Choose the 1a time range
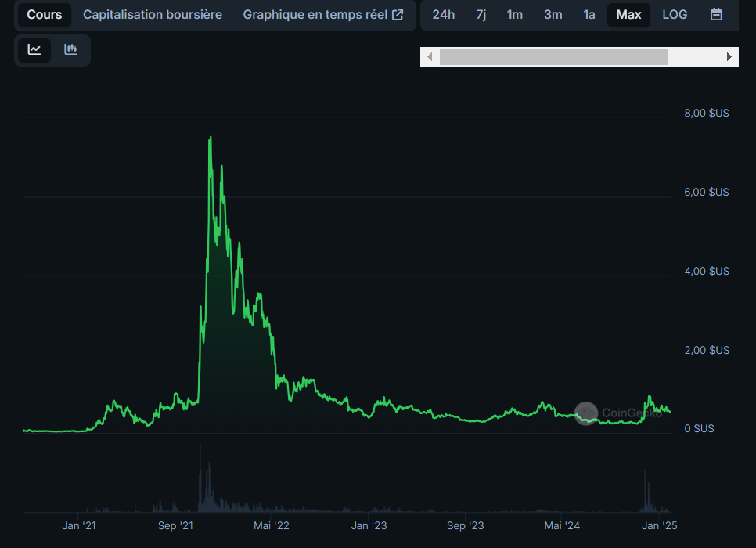This screenshot has height=548, width=756. 589,15
